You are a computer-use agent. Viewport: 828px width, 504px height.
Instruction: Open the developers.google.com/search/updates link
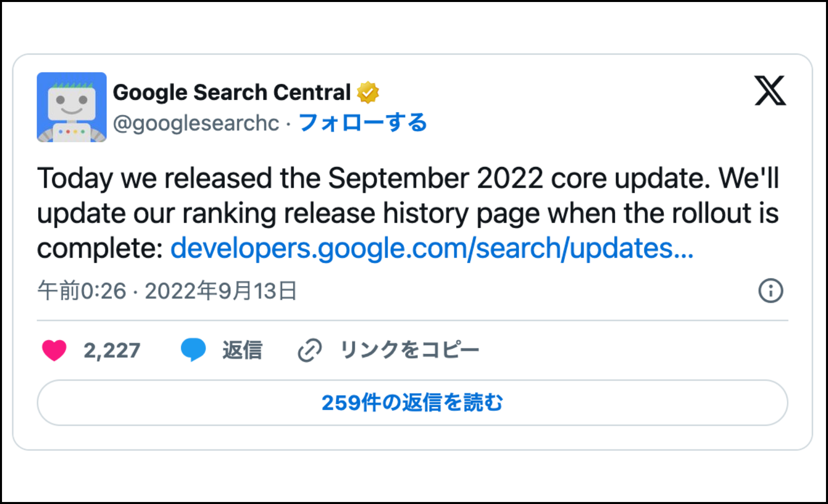coord(432,248)
